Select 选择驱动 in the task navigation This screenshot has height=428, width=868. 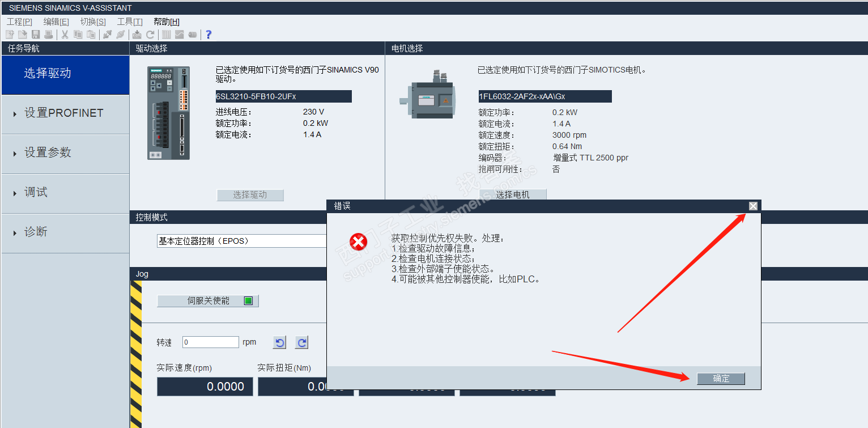[65, 74]
